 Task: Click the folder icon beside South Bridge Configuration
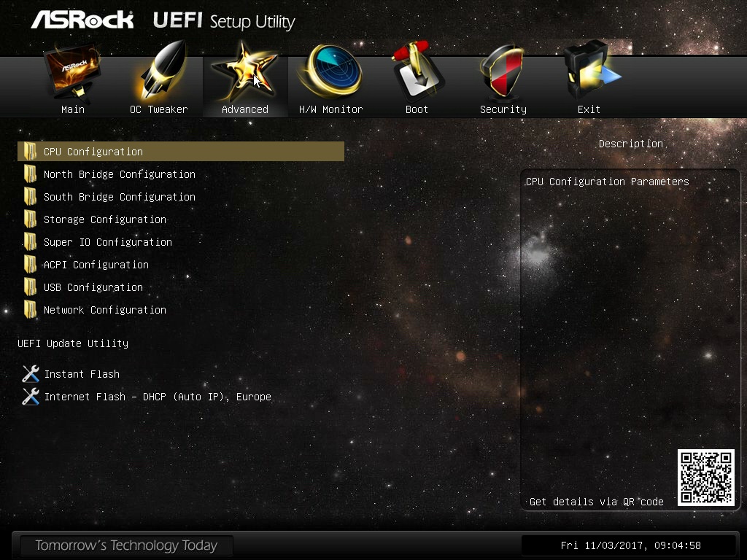[30, 197]
